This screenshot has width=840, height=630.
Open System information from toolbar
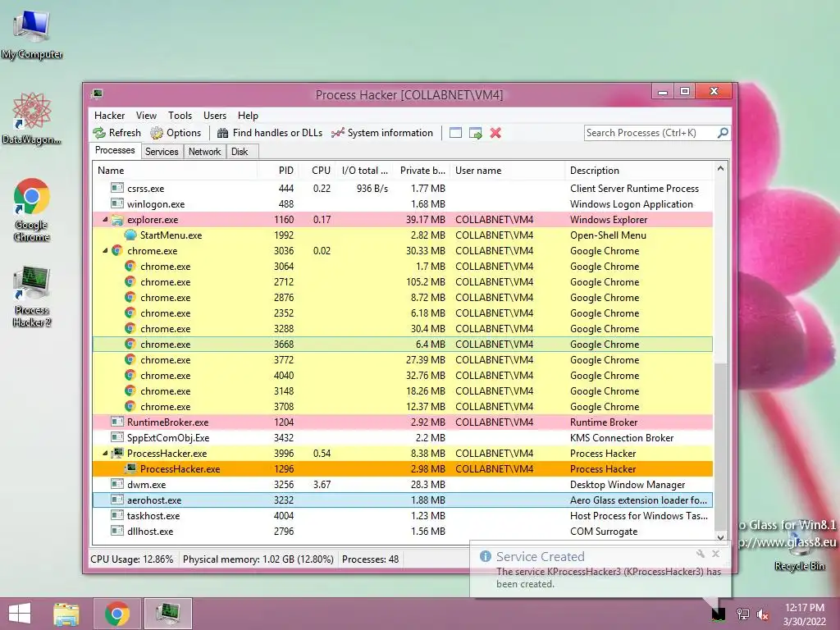tap(382, 133)
